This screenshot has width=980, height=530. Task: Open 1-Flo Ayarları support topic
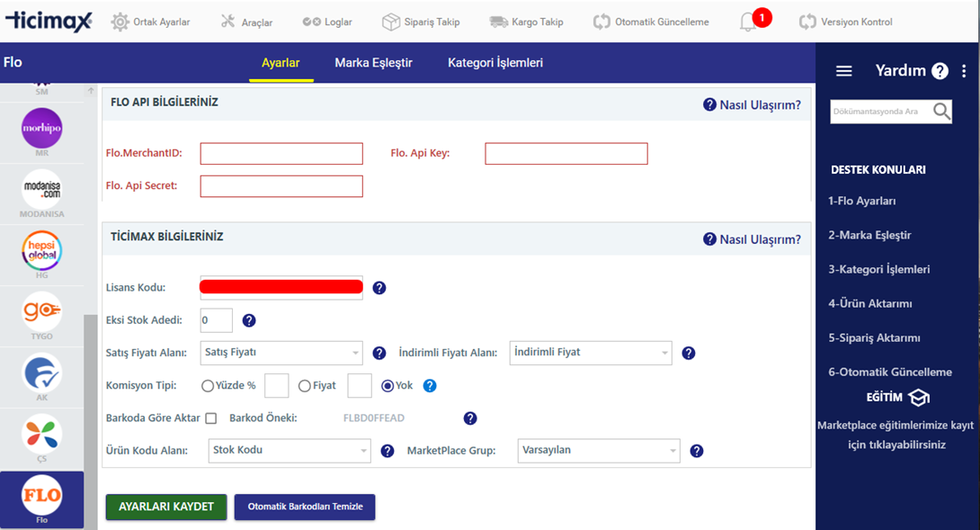(862, 201)
